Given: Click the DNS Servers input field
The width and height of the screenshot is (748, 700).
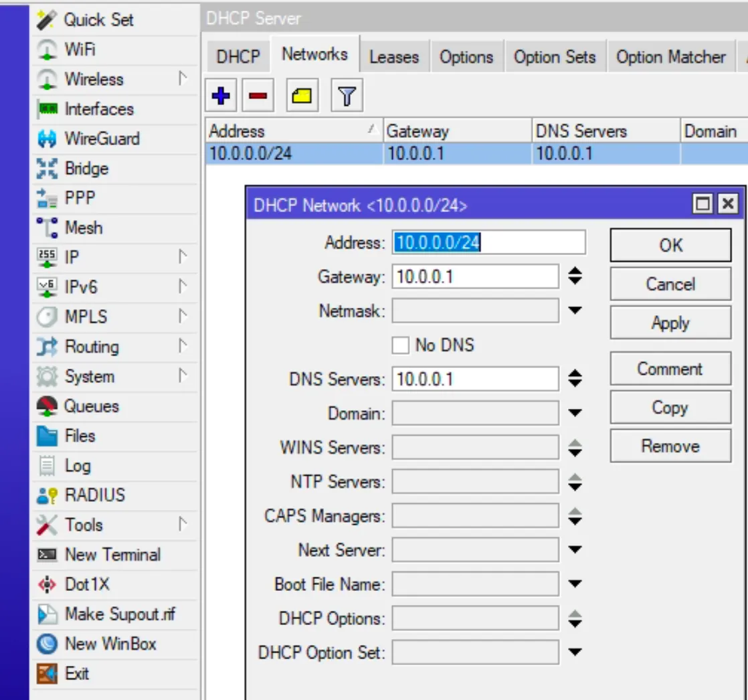Looking at the screenshot, I should [x=475, y=379].
